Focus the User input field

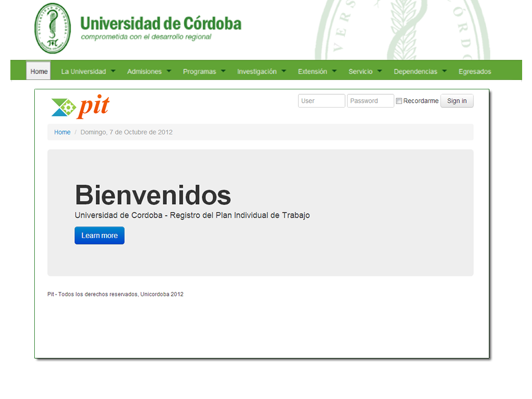coord(322,101)
